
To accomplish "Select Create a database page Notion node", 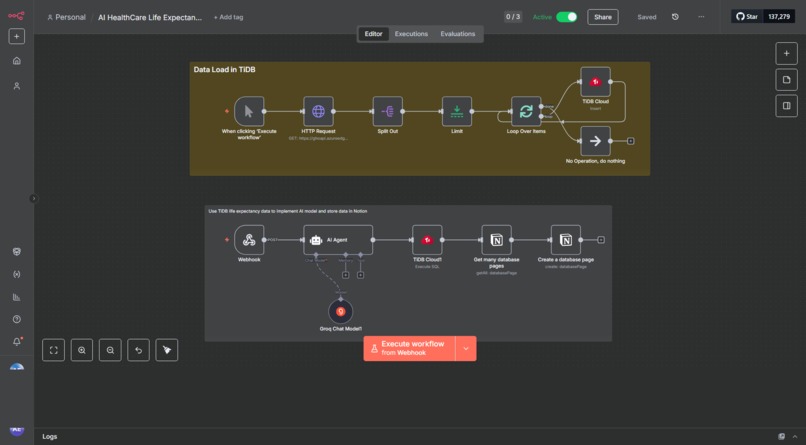I will pos(565,239).
